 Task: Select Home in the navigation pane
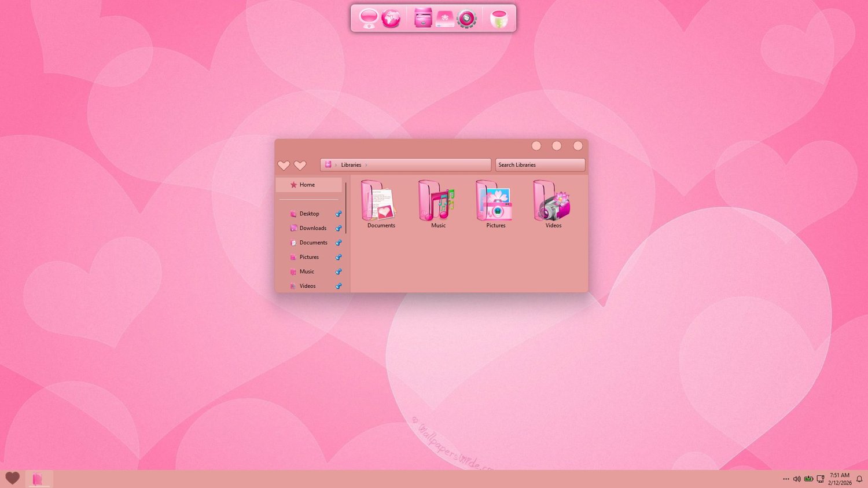point(309,185)
